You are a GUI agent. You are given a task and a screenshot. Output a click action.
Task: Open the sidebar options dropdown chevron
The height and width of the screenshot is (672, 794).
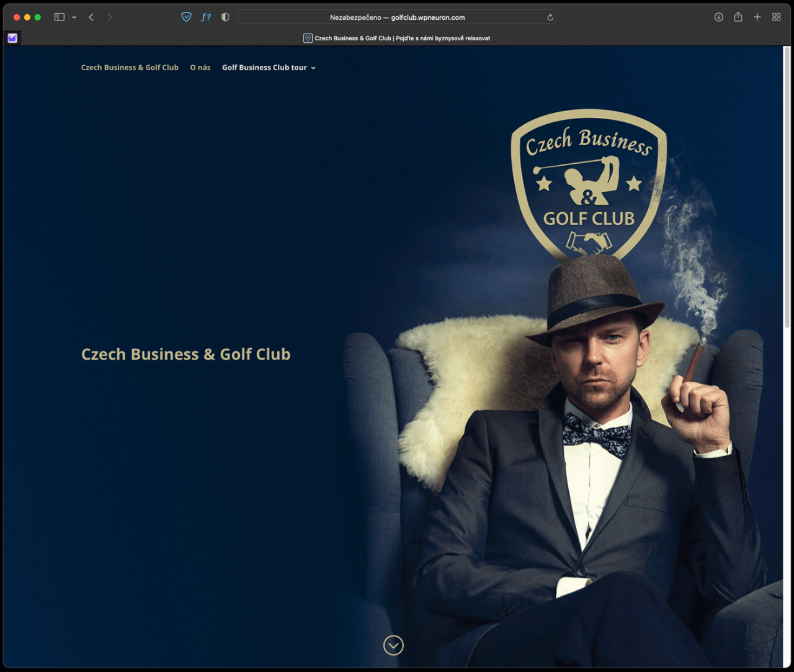click(x=74, y=17)
